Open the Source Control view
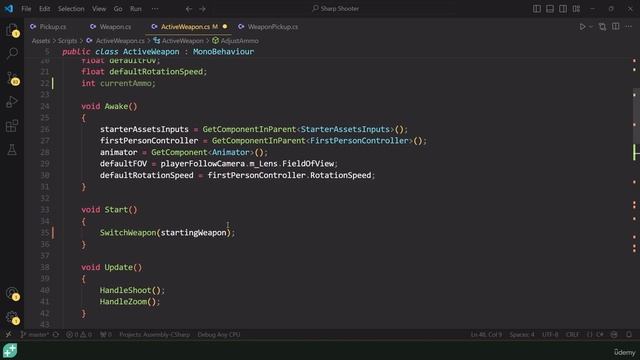The image size is (640, 360). [12, 78]
